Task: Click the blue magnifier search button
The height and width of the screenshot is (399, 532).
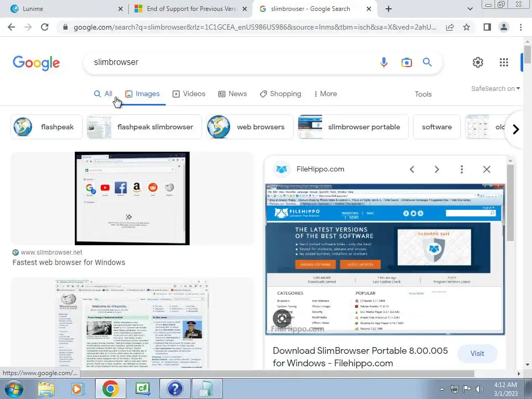Action: pos(427,62)
